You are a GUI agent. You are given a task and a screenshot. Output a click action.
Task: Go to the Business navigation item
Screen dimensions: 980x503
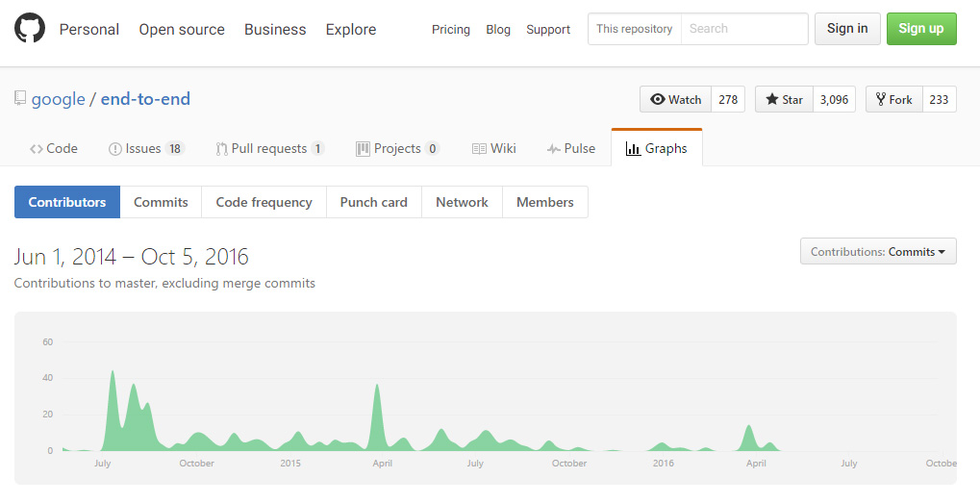point(275,30)
